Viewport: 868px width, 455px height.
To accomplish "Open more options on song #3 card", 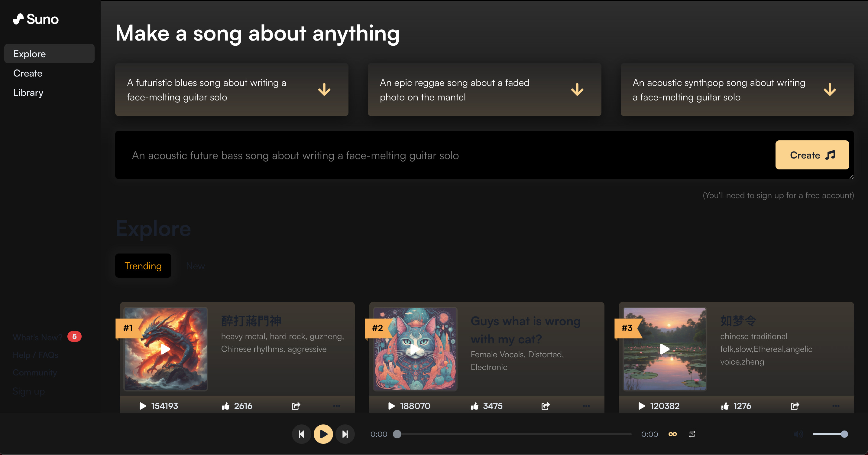I will pyautogui.click(x=836, y=406).
